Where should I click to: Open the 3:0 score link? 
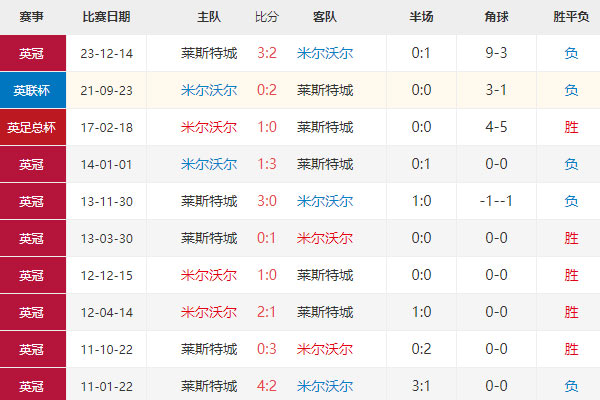pyautogui.click(x=267, y=201)
